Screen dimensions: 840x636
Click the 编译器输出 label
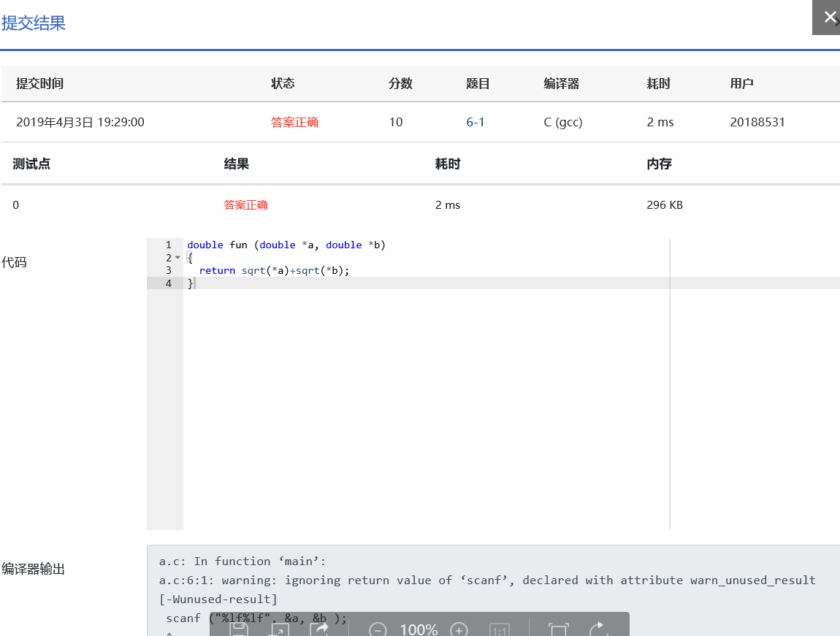tap(33, 569)
